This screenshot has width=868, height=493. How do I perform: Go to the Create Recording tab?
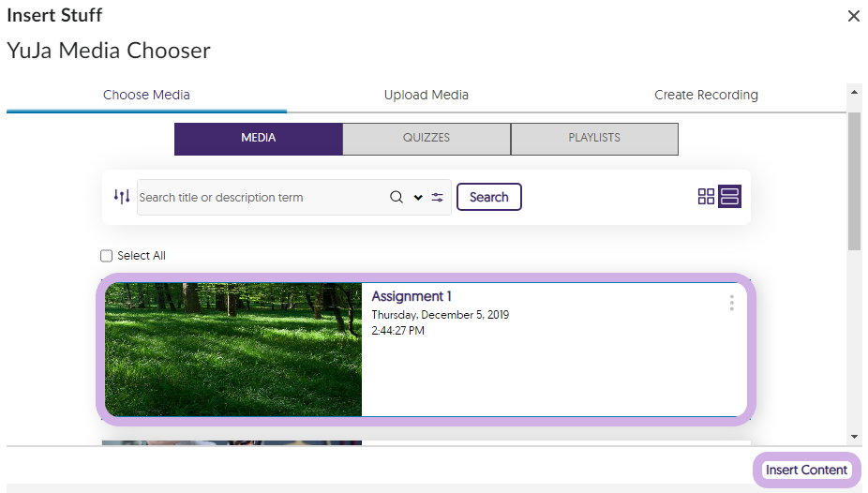[x=706, y=95]
